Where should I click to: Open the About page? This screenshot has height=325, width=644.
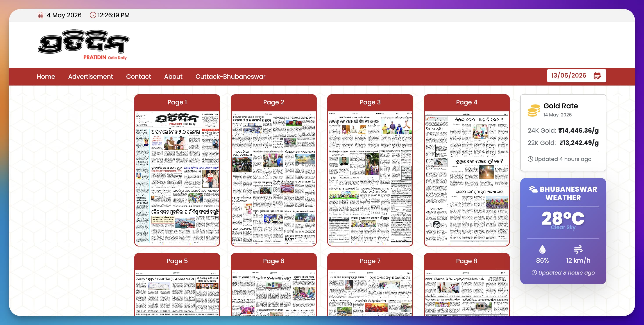[173, 77]
